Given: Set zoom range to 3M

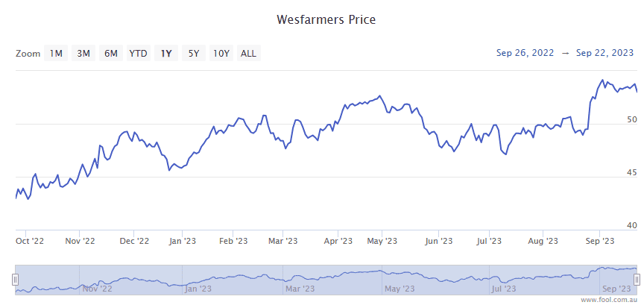Looking at the screenshot, I should click(x=83, y=53).
